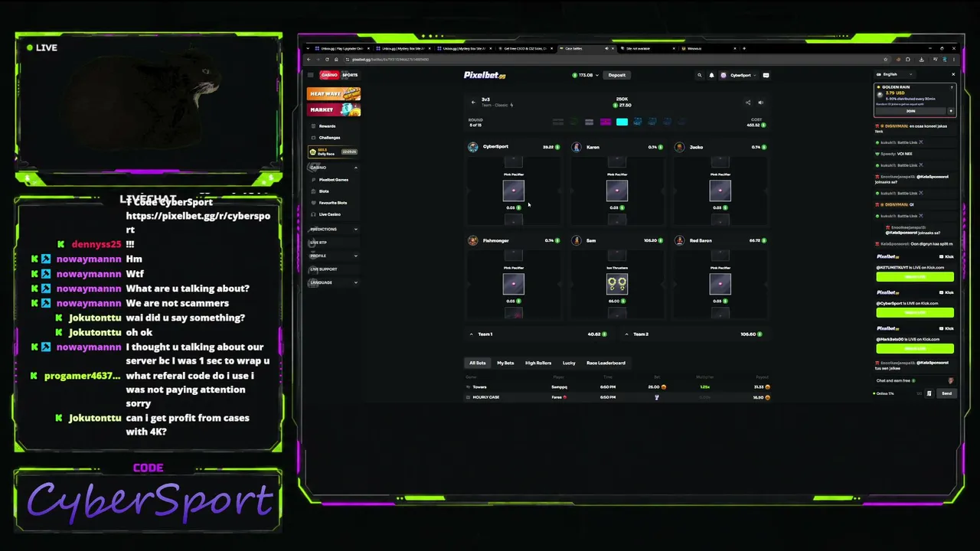This screenshot has width=980, height=551.
Task: Open Favourite Slots in the sidebar
Action: tap(332, 203)
